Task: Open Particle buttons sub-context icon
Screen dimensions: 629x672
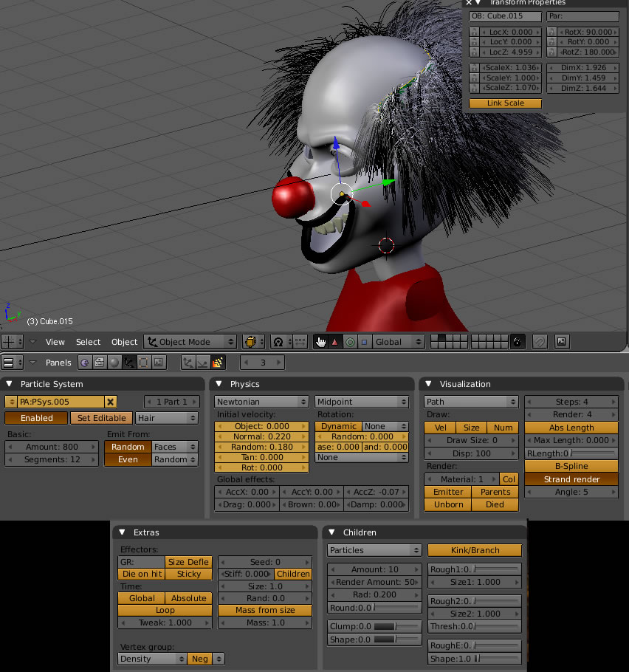Action: click(218, 363)
